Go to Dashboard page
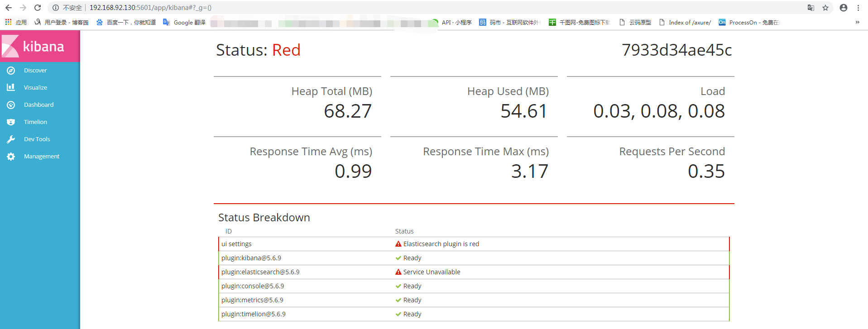 tap(38, 105)
